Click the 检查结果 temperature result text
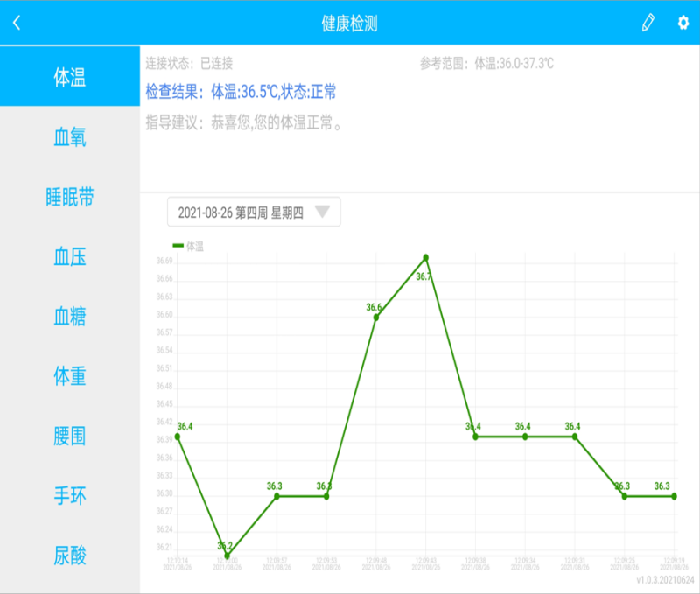This screenshot has width=700, height=594. (241, 92)
